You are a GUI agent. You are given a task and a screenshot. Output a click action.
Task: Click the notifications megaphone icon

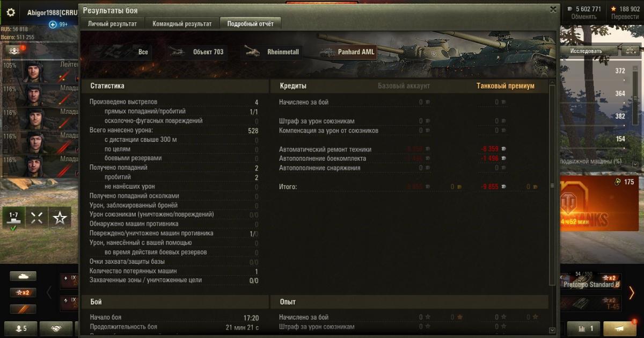click(620, 328)
